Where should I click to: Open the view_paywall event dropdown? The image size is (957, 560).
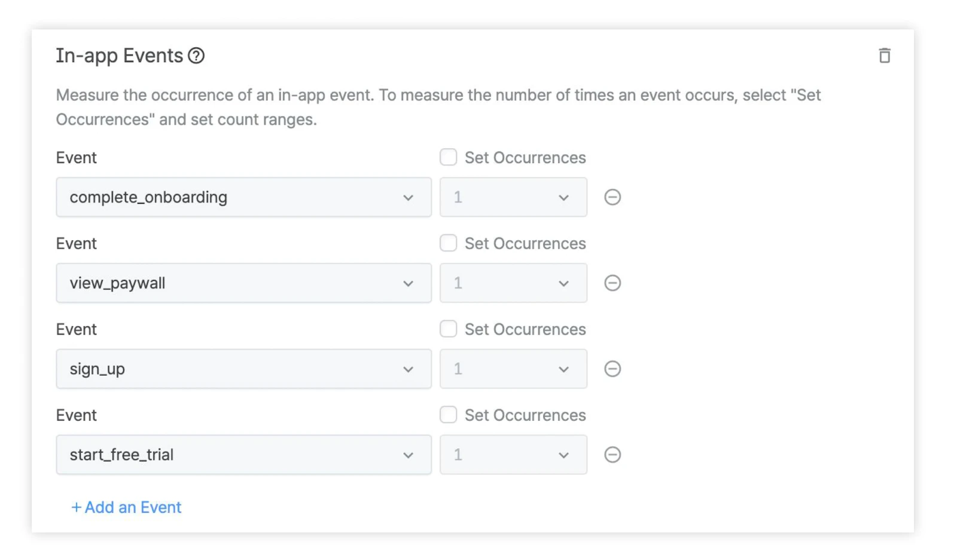click(x=243, y=283)
